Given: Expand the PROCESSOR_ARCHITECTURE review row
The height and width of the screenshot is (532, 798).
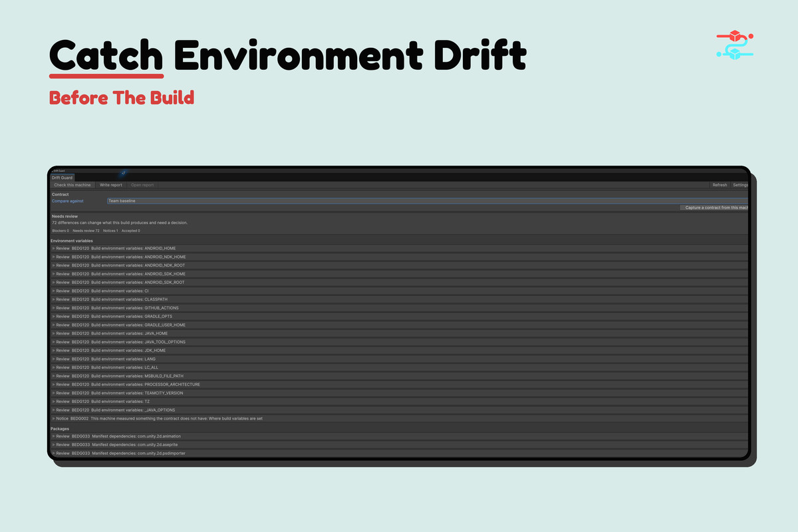Looking at the screenshot, I should [400, 384].
